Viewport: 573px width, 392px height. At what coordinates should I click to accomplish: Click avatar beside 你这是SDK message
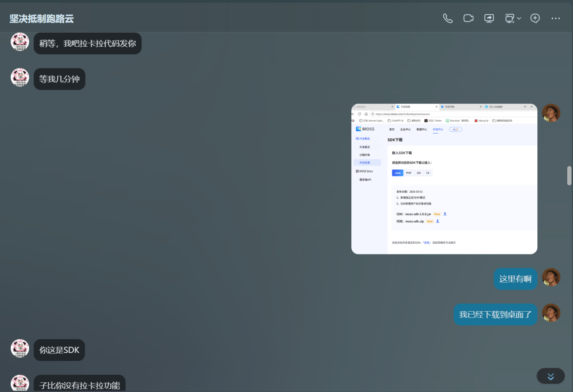tap(20, 348)
